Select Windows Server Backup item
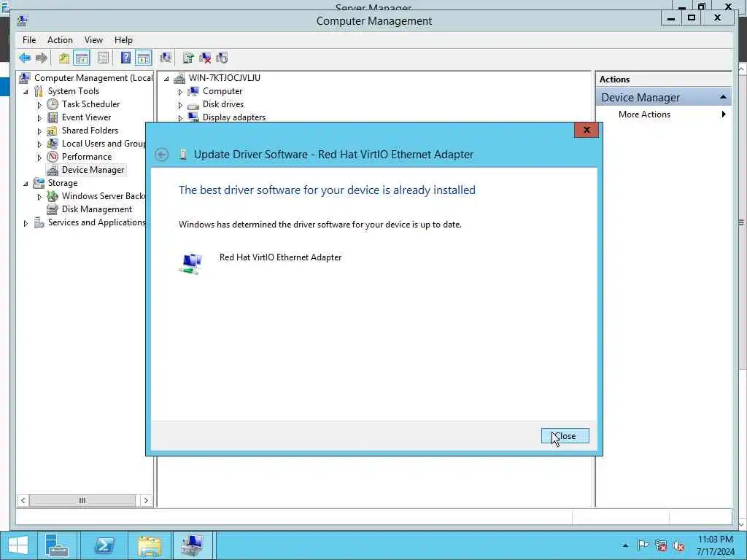Viewport: 747px width, 560px height. tap(104, 195)
